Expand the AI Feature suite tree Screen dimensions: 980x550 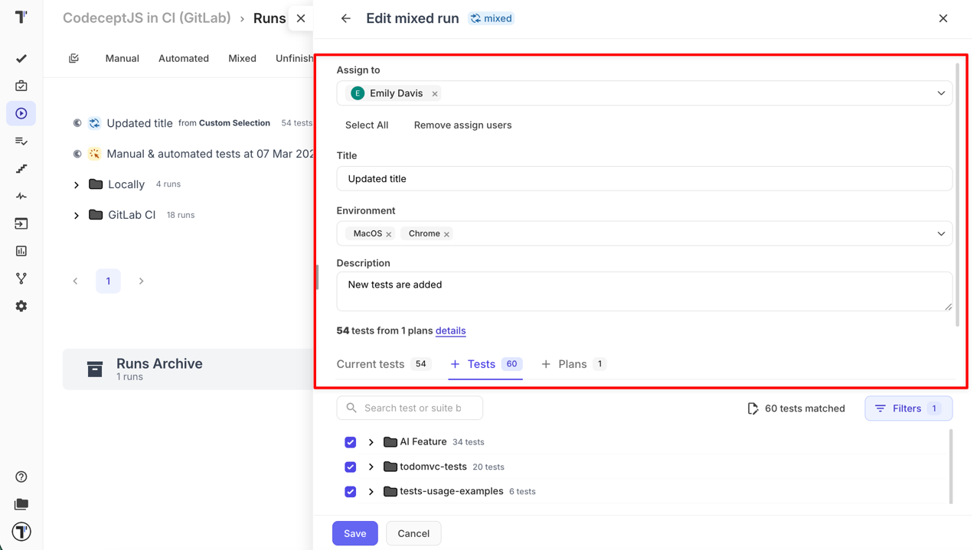(371, 442)
